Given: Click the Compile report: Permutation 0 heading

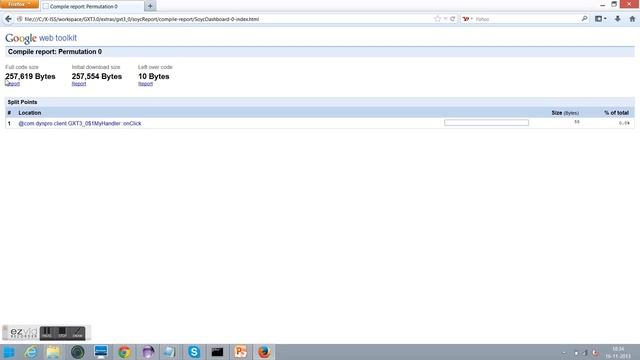Looking at the screenshot, I should pyautogui.click(x=55, y=52).
